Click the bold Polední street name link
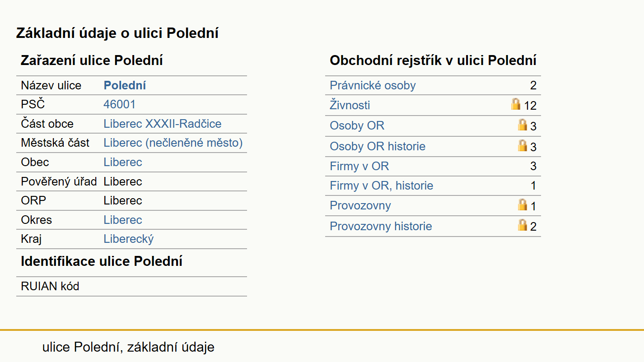The height and width of the screenshot is (362, 644). tap(125, 85)
